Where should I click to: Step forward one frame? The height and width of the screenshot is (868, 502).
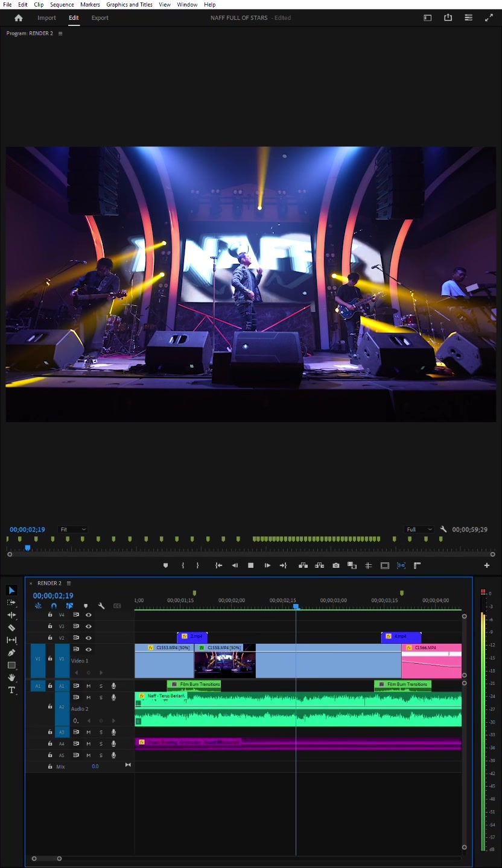click(267, 565)
